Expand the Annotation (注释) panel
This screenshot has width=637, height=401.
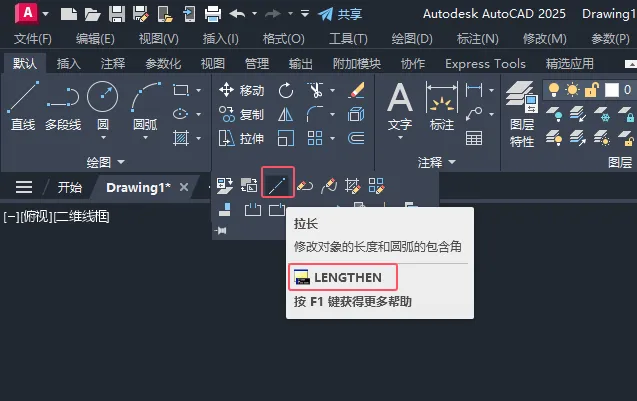tap(437, 163)
